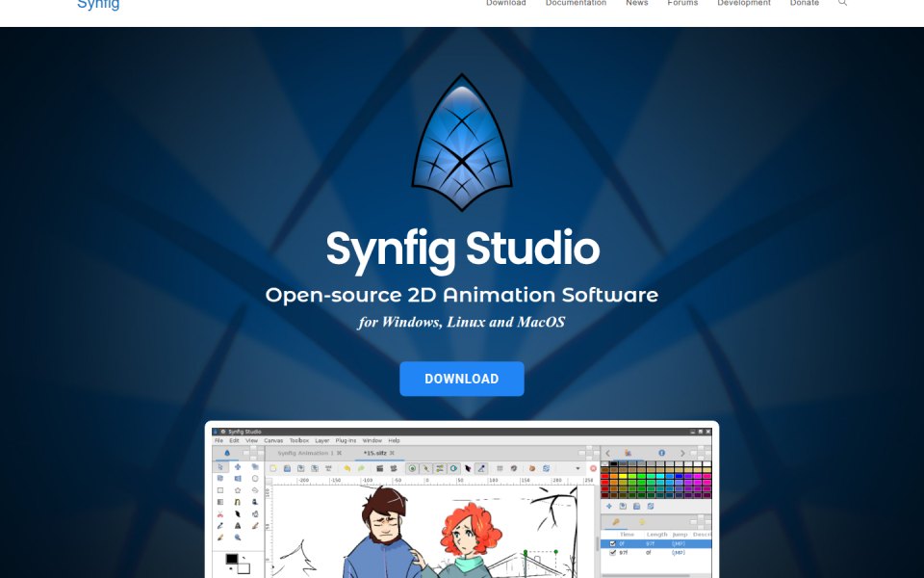Click the red stop icon in canvas toolbar

594,468
